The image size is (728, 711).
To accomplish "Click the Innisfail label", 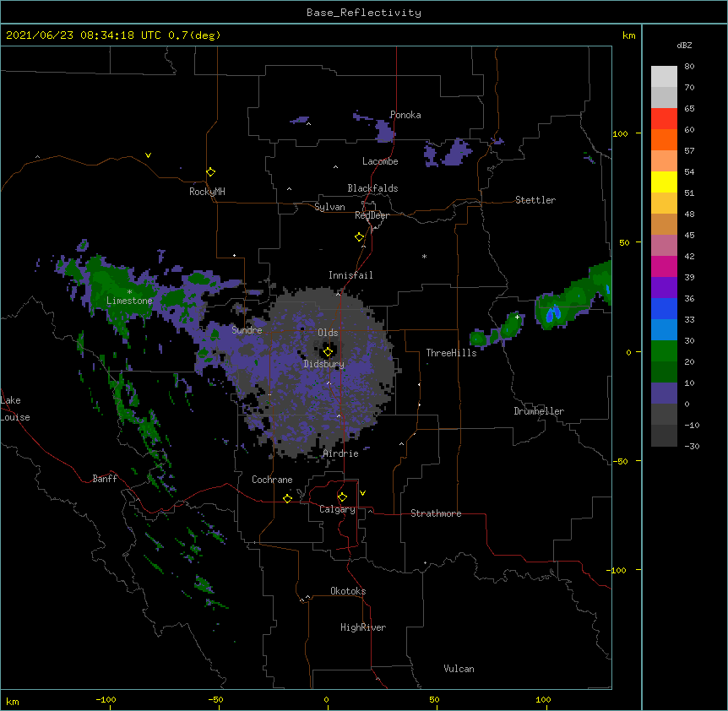I will click(x=350, y=275).
